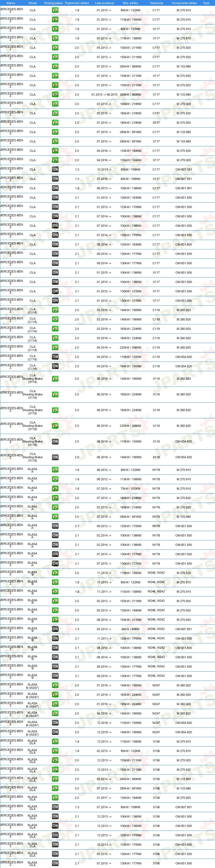This screenshot has width=215, height=868.
Task: Click the PB fuel icon for CLA 1.6 01.2015 115kW X117
Action: pos(55,38)
